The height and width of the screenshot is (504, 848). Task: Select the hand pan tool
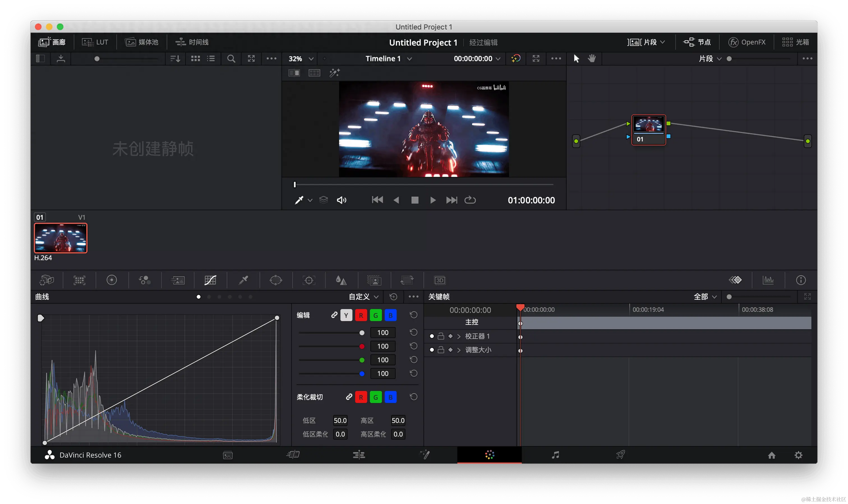tap(592, 58)
